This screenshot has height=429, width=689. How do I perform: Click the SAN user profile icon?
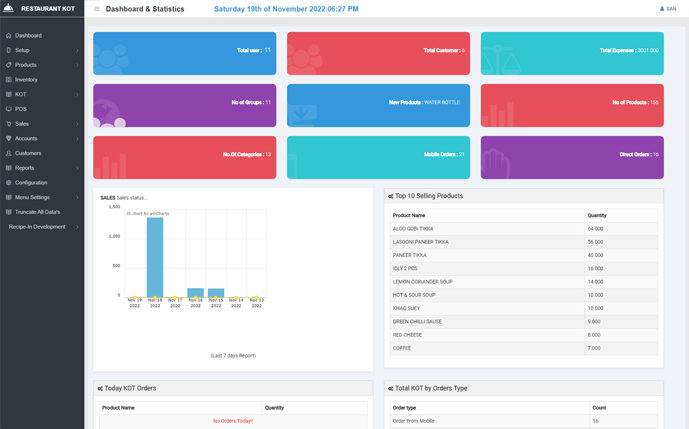pyautogui.click(x=662, y=9)
